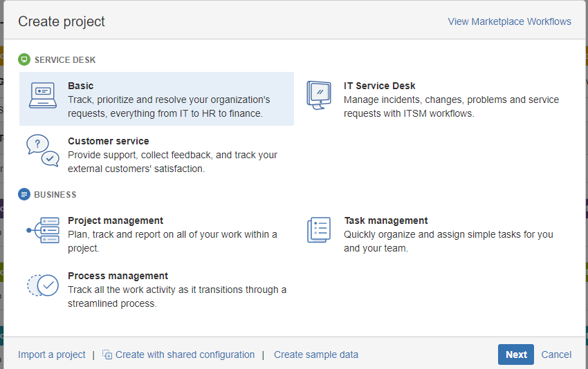Choose the IT Service Desk title
Image resolution: width=588 pixels, height=369 pixels.
[x=379, y=86]
